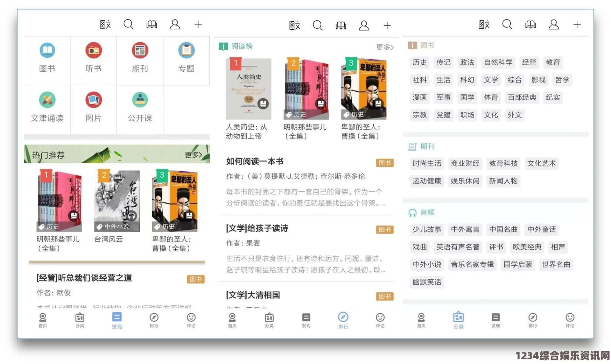Open [文学]给孩子读诗 book entry

306,249
